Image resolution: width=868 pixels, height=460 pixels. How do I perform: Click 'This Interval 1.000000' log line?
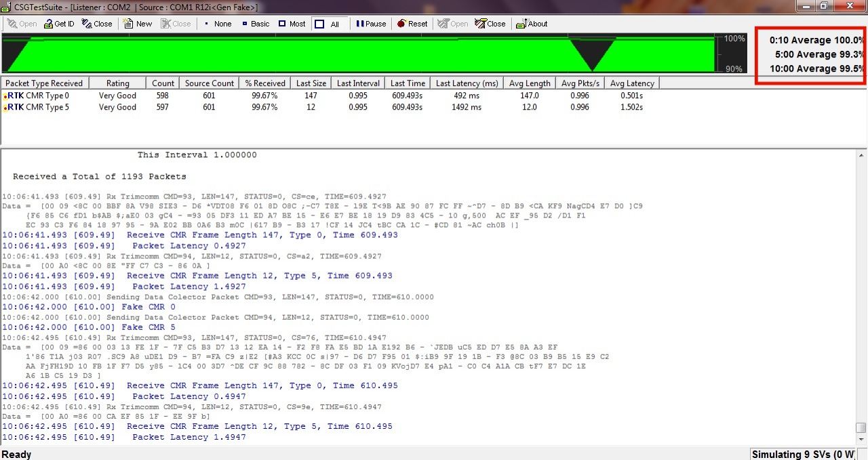[197, 155]
